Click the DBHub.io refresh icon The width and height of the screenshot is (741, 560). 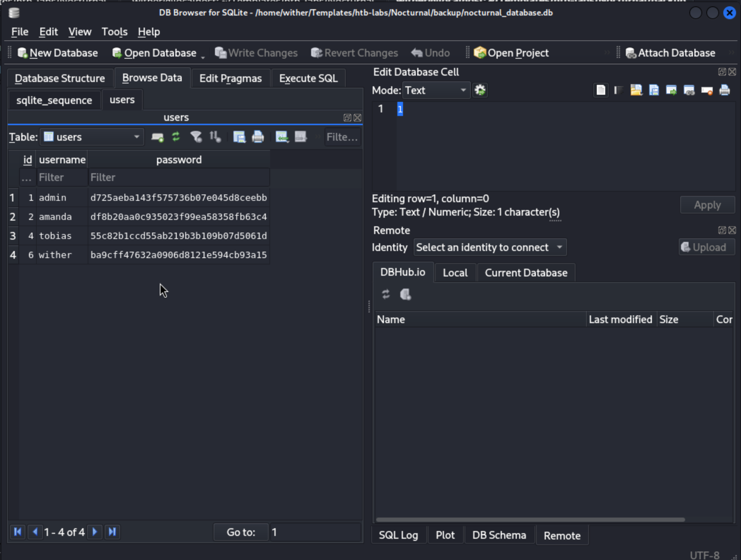coord(386,294)
